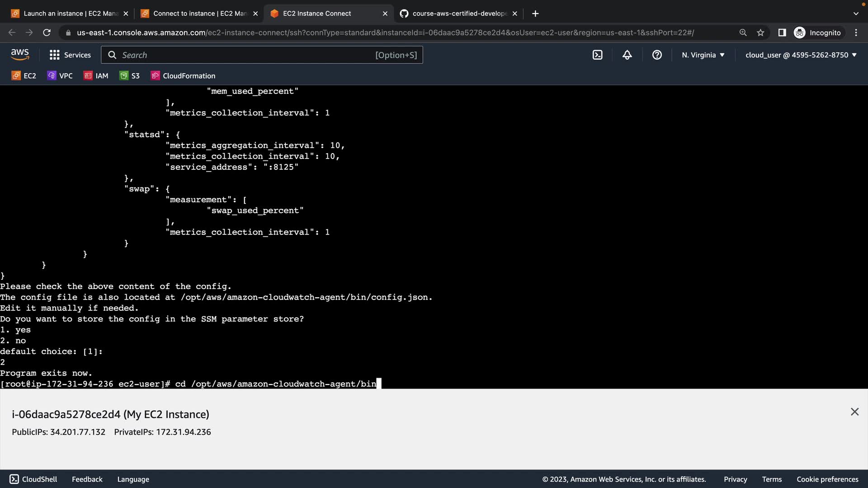Open the CloudFormation shortcut link

tap(183, 76)
